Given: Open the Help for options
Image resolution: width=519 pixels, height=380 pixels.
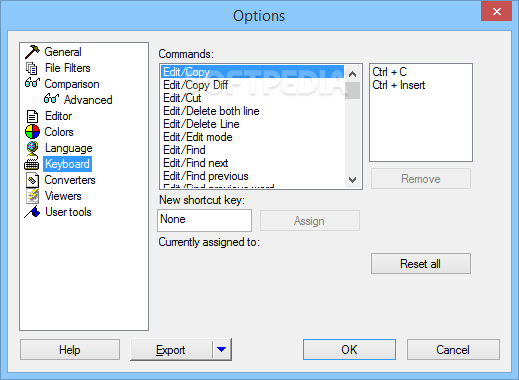Looking at the screenshot, I should [x=70, y=350].
